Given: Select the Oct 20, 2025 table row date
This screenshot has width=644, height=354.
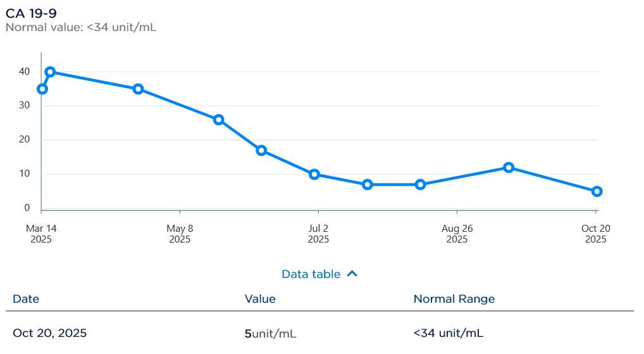Looking at the screenshot, I should (x=50, y=333).
